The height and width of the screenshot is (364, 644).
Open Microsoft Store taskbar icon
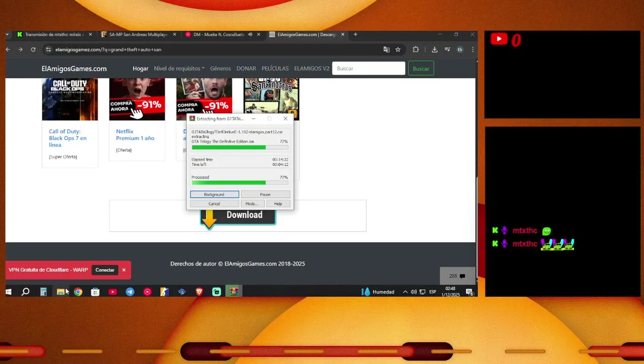click(95, 292)
